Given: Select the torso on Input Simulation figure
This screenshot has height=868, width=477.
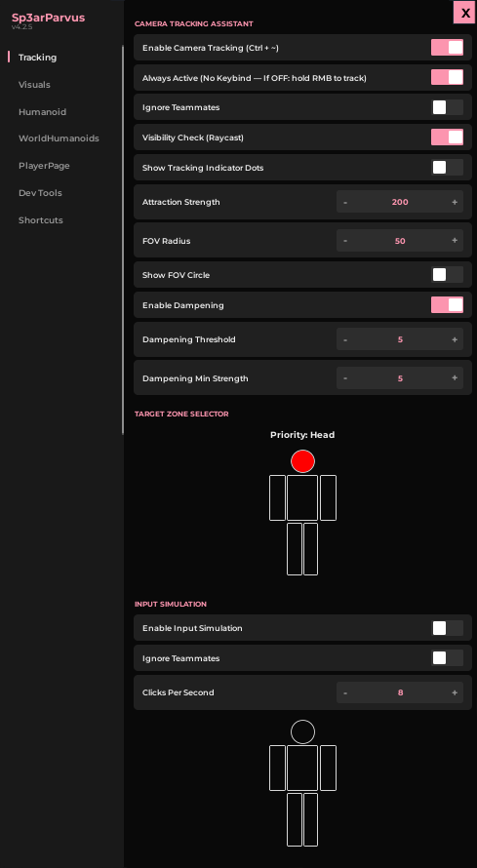Looking at the screenshot, I should coord(302,768).
